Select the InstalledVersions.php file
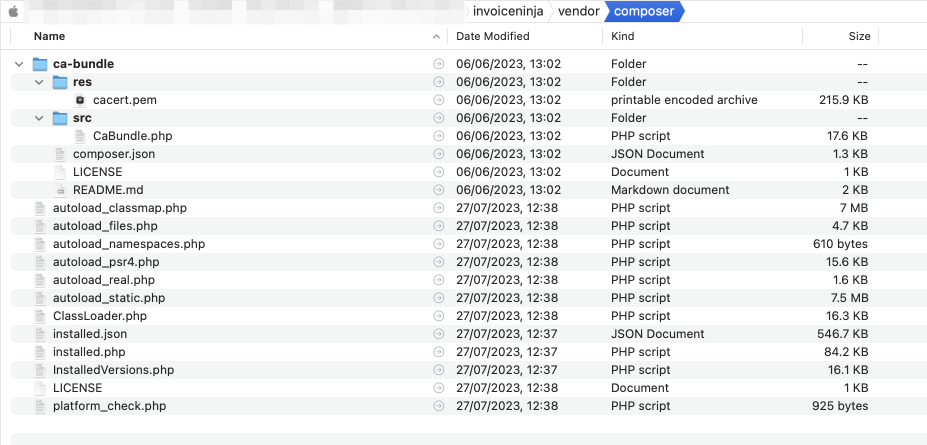The width and height of the screenshot is (927, 445). pos(114,370)
